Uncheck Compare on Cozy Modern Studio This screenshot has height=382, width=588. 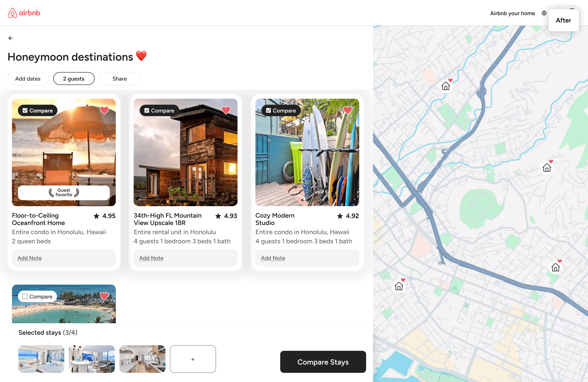[x=269, y=110]
